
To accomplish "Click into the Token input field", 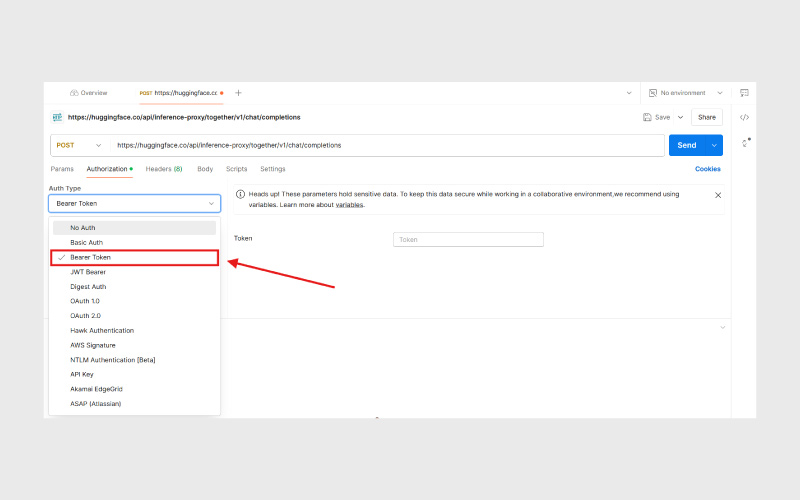I will (468, 240).
